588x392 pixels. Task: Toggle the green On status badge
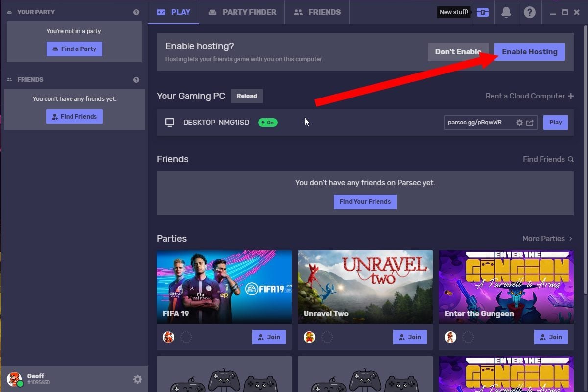267,122
